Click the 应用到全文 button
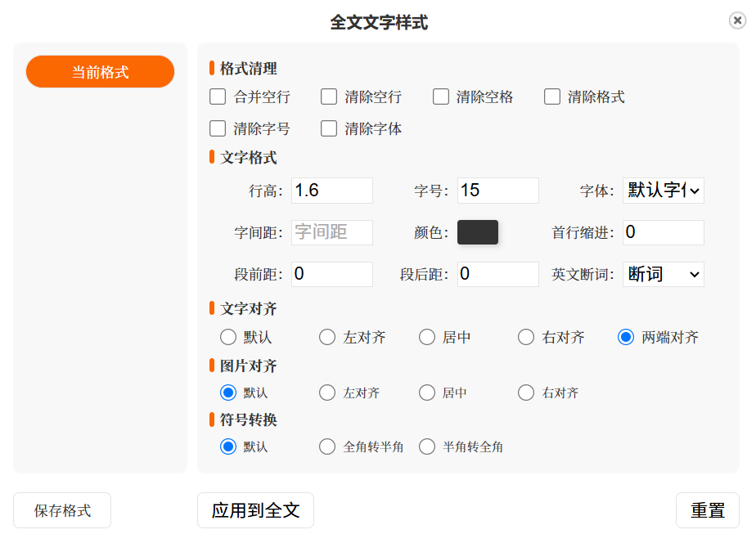Viewport: 756px width, 543px height. click(255, 510)
